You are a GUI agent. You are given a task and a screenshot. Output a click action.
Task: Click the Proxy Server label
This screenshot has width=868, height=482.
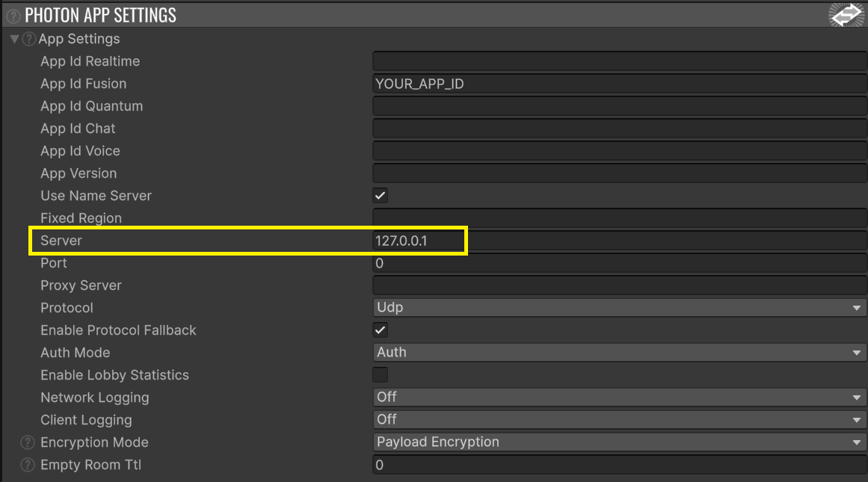[x=81, y=285]
